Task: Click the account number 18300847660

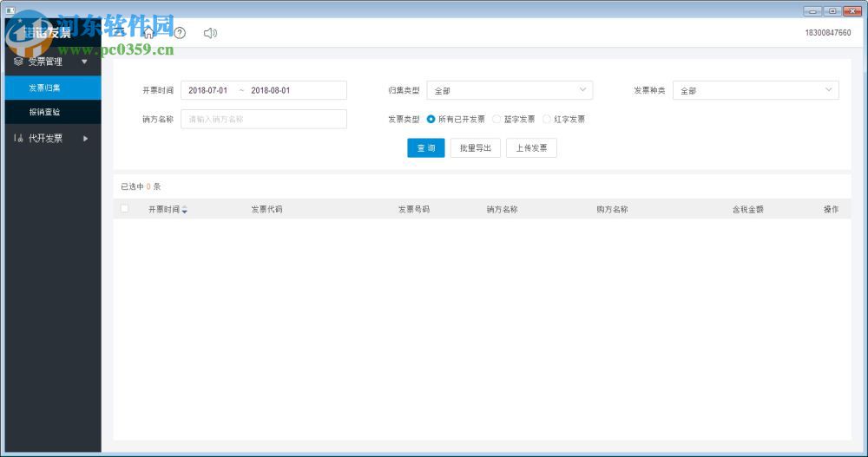Action: (827, 33)
